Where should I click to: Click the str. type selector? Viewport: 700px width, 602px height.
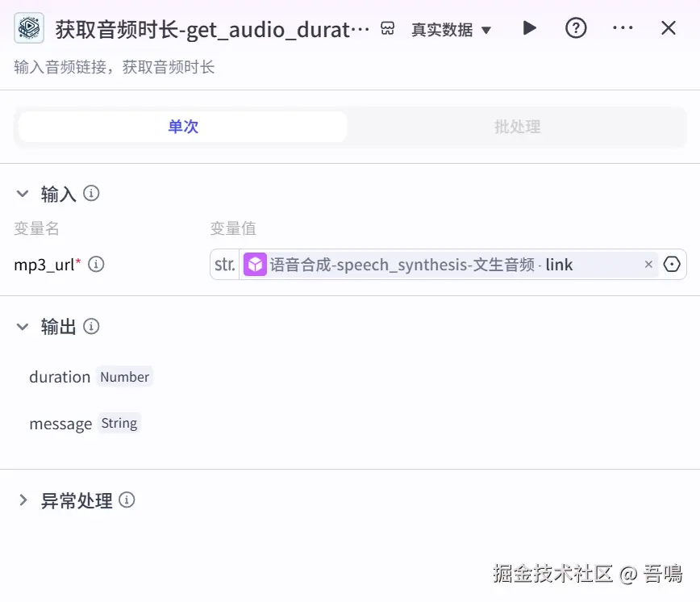tap(224, 265)
